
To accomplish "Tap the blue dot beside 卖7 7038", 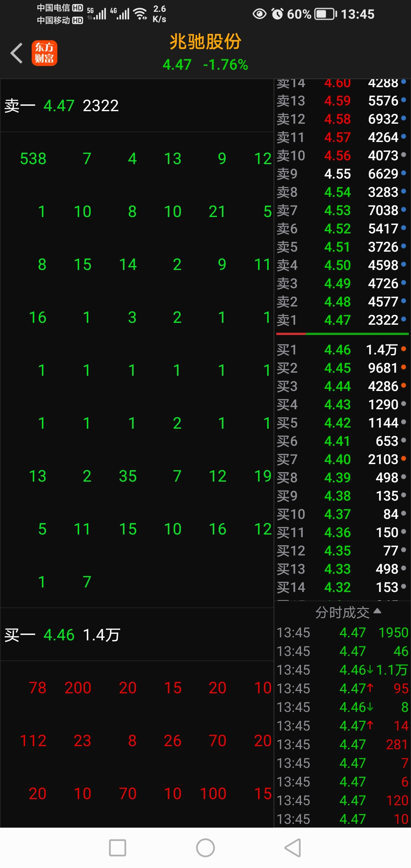I will tap(403, 210).
